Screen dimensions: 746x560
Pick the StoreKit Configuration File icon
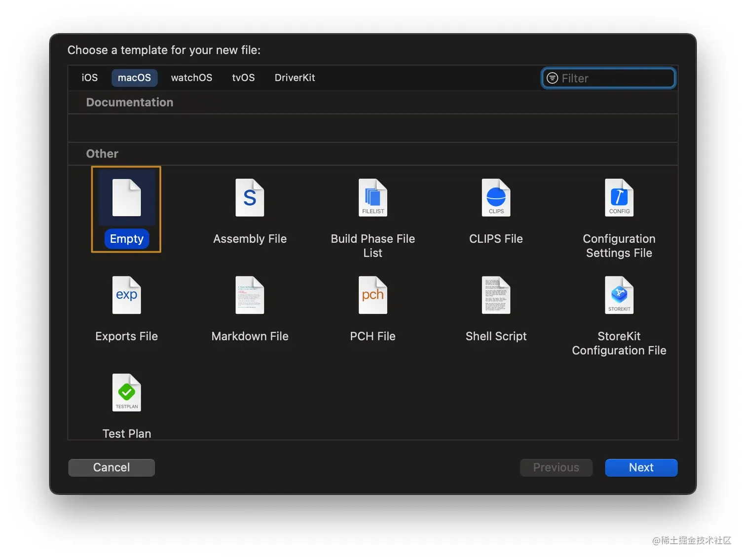(x=619, y=295)
